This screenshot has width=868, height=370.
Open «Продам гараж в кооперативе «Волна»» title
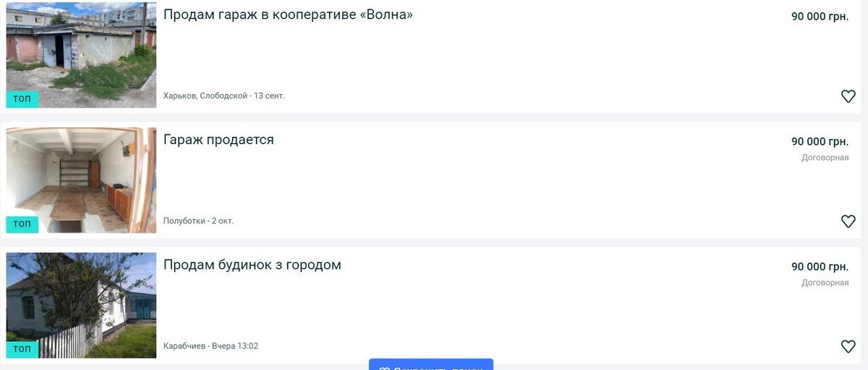(288, 14)
